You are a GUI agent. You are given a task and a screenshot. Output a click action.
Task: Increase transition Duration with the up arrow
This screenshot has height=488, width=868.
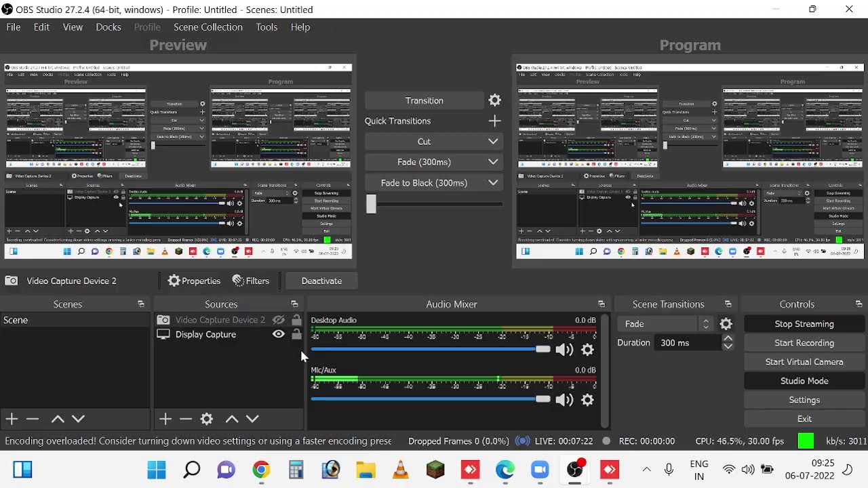728,339
